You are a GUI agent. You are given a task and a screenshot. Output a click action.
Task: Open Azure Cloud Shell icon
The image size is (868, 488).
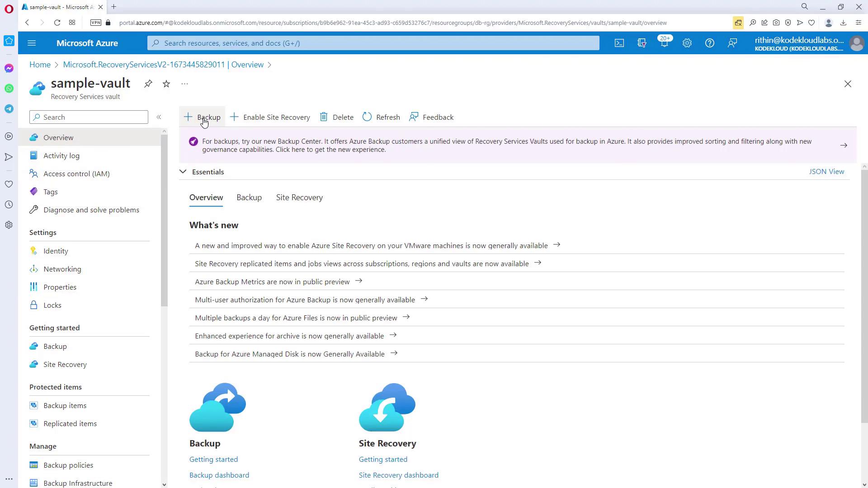click(619, 43)
